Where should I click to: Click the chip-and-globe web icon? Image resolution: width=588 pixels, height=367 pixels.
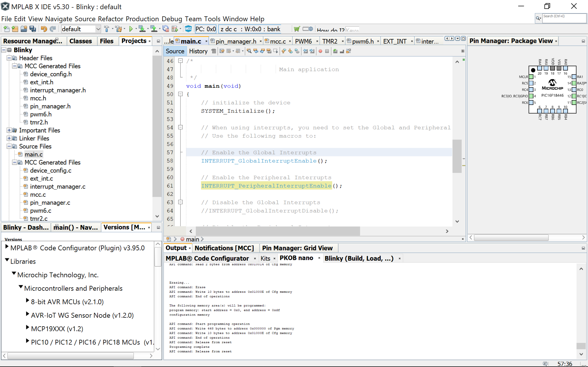308,29
